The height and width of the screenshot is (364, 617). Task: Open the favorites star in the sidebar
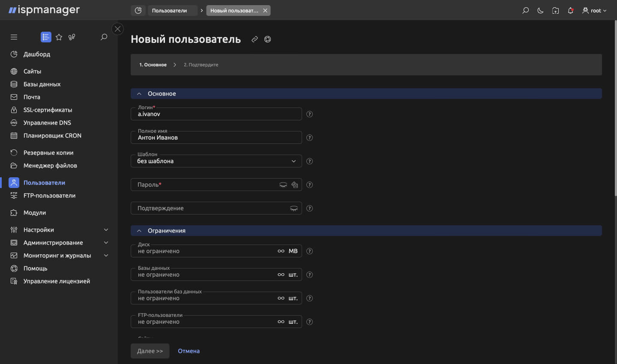tap(59, 37)
